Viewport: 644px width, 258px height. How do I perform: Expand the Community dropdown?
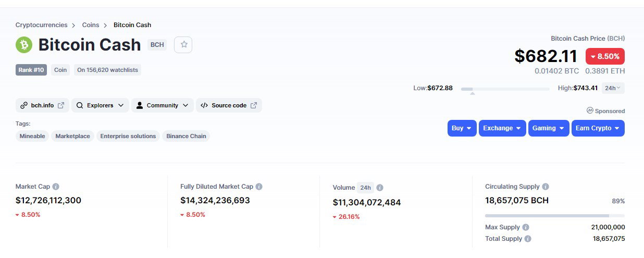tap(163, 105)
